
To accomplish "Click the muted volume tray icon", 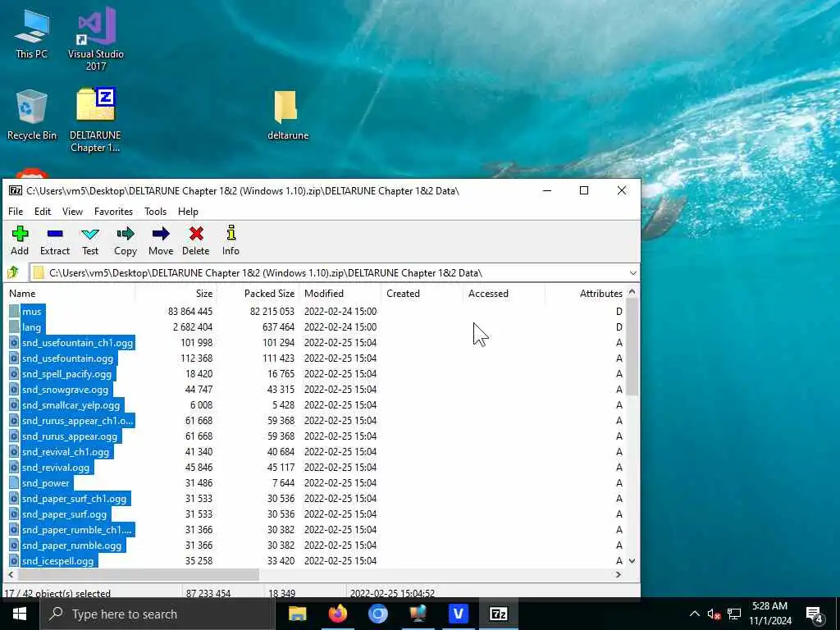I will coord(714,614).
